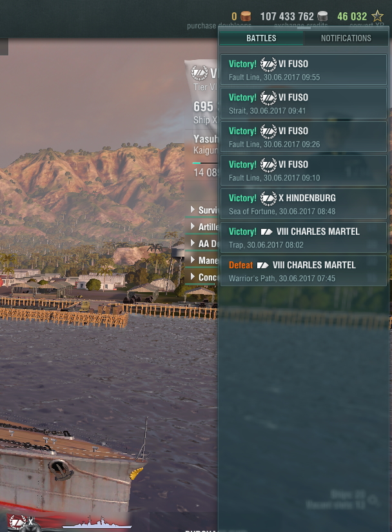The image size is (392, 532).
Task: Open Sea of Fortune Hindenburg battle report
Action: pyautogui.click(x=304, y=204)
